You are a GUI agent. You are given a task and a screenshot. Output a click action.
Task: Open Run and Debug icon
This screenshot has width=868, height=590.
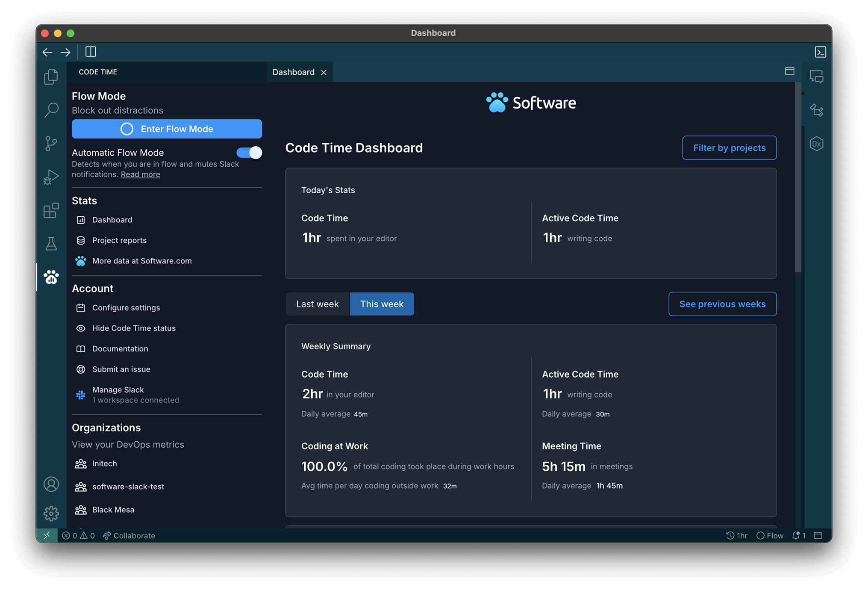51,177
